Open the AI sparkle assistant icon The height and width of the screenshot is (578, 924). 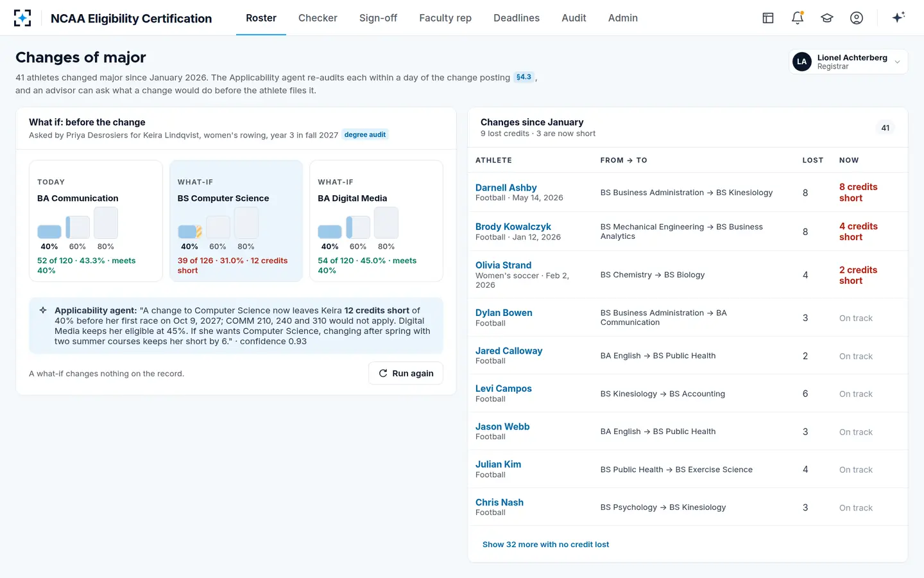pyautogui.click(x=898, y=17)
